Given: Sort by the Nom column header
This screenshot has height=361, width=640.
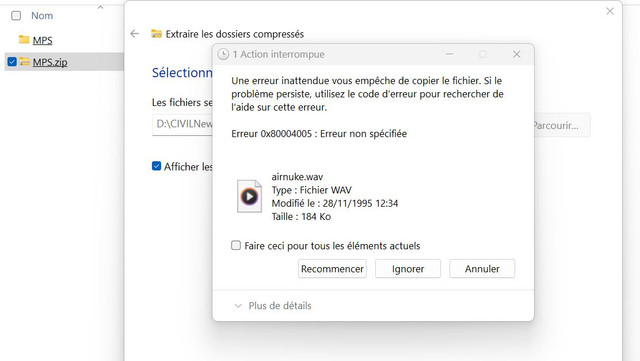Looking at the screenshot, I should coord(42,16).
